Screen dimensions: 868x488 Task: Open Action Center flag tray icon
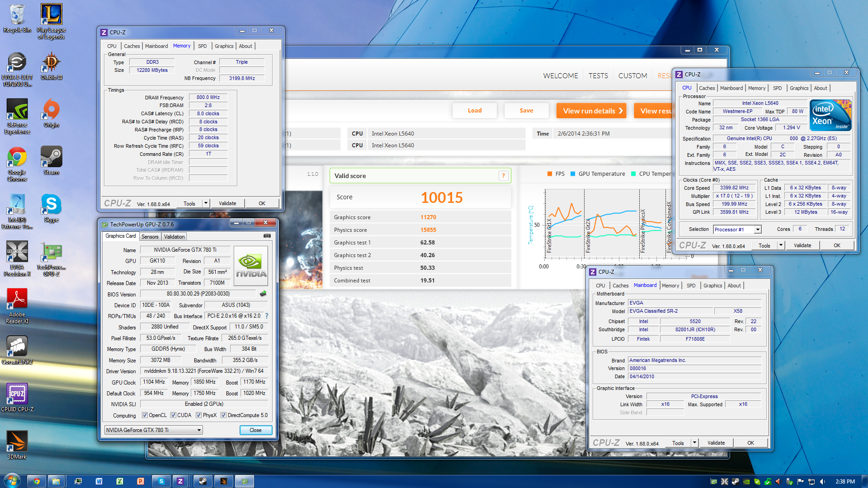tap(801, 481)
